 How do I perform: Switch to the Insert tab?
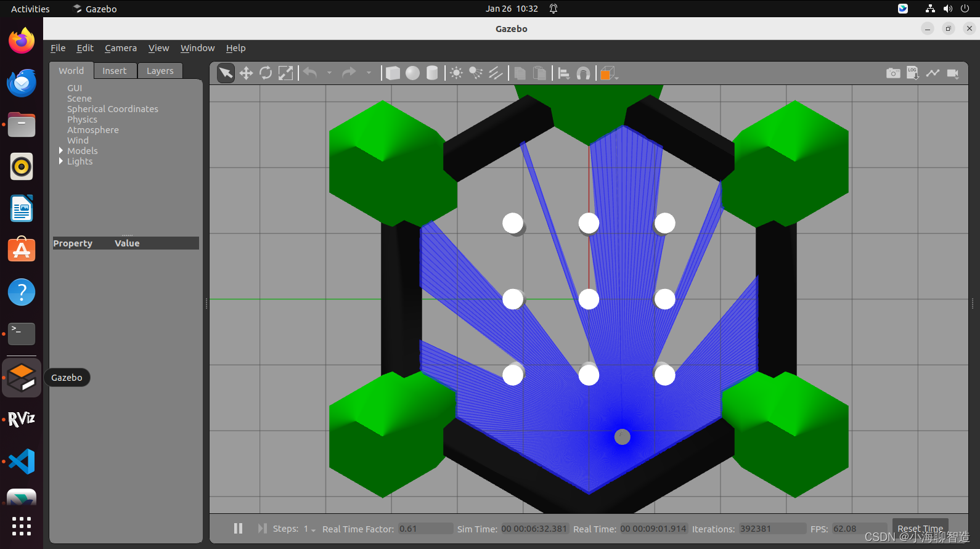pos(115,71)
